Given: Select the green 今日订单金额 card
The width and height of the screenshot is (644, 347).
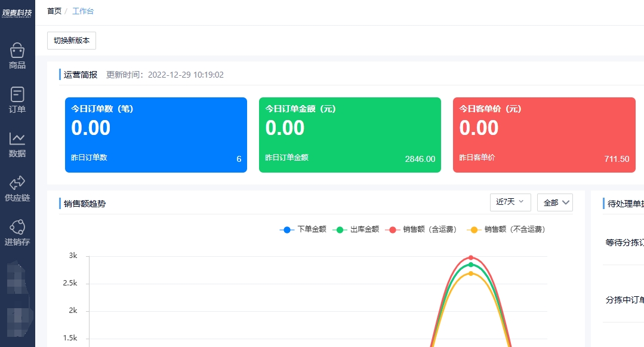Looking at the screenshot, I should pos(350,135).
